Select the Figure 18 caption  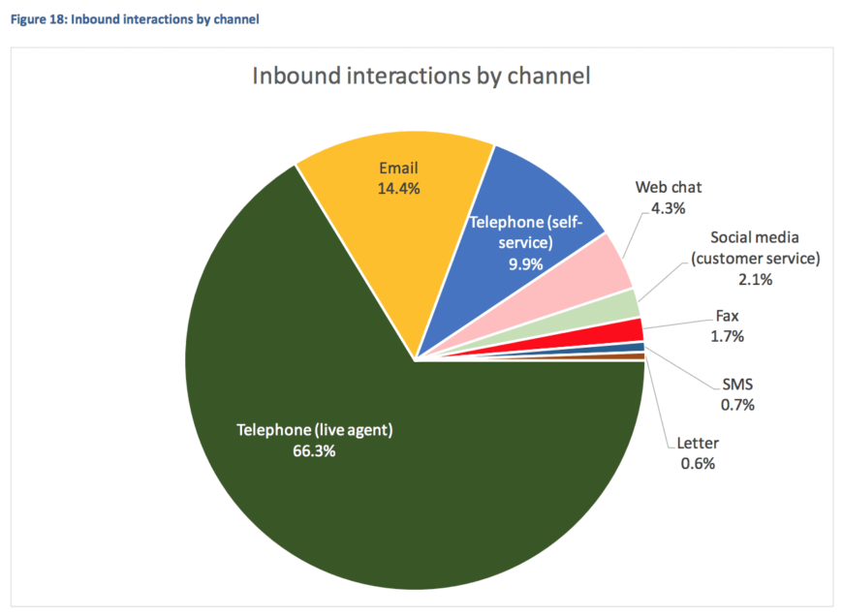(133, 18)
